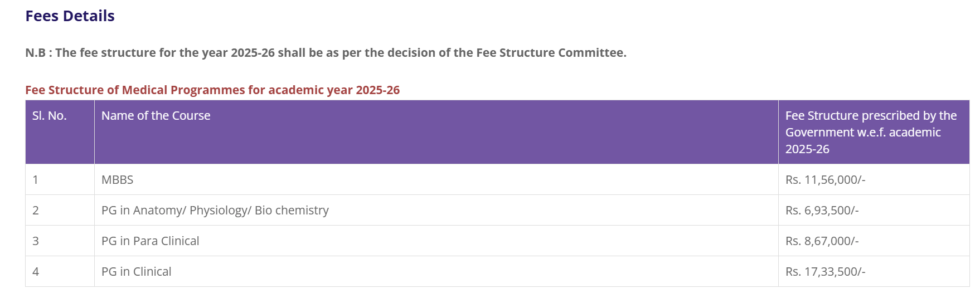Select 'PG in Anatomy/ Physiology/ Bio chemistry' cell
Screen dimensions: 980x298
[215, 211]
